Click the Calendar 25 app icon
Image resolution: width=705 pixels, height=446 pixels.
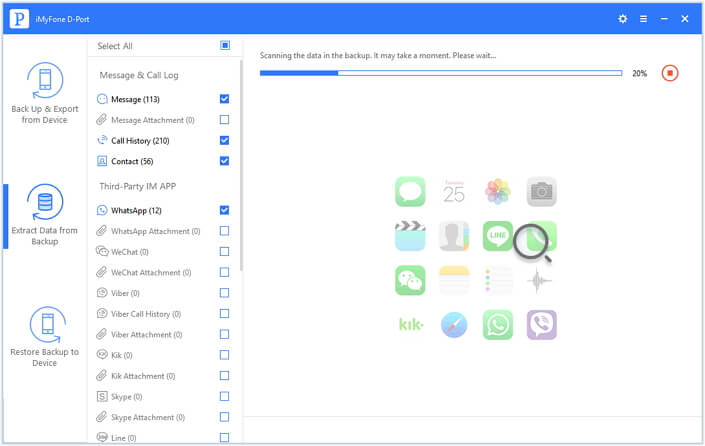[x=454, y=192]
